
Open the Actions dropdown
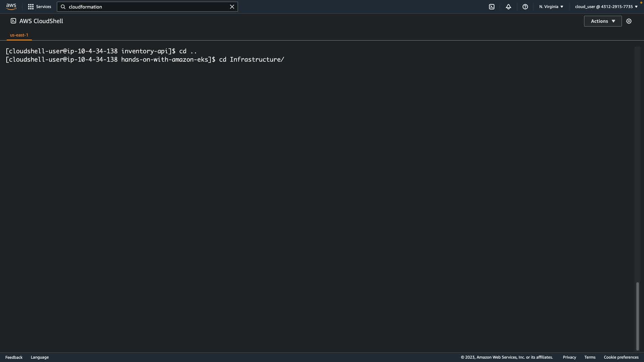[602, 21]
